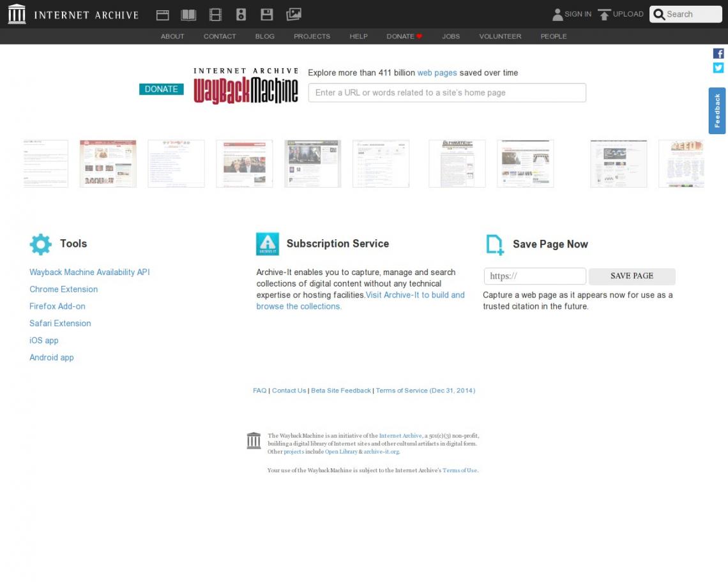Click the "Save Page Now" heading
This screenshot has height=582, width=728.
click(x=550, y=244)
